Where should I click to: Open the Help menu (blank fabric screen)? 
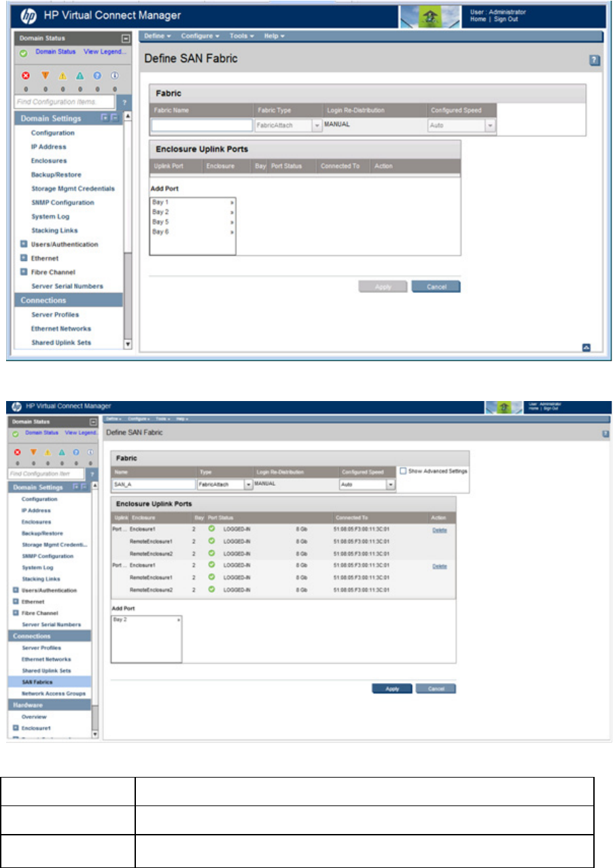(x=274, y=35)
